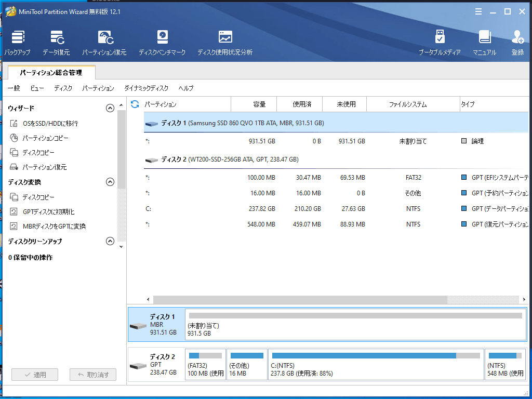Select the パーティション総合管理 tab
532x399 pixels.
tap(51, 73)
